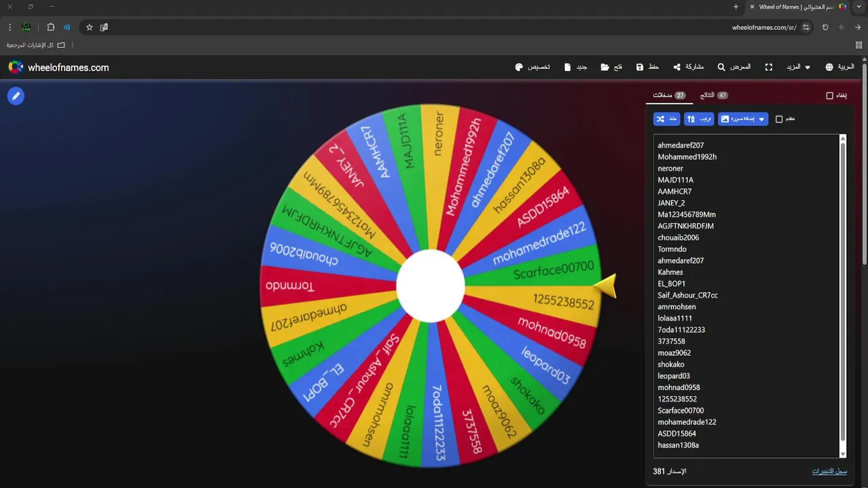Close the Wheel of Names tab
This screenshot has width=868, height=488.
752,7
